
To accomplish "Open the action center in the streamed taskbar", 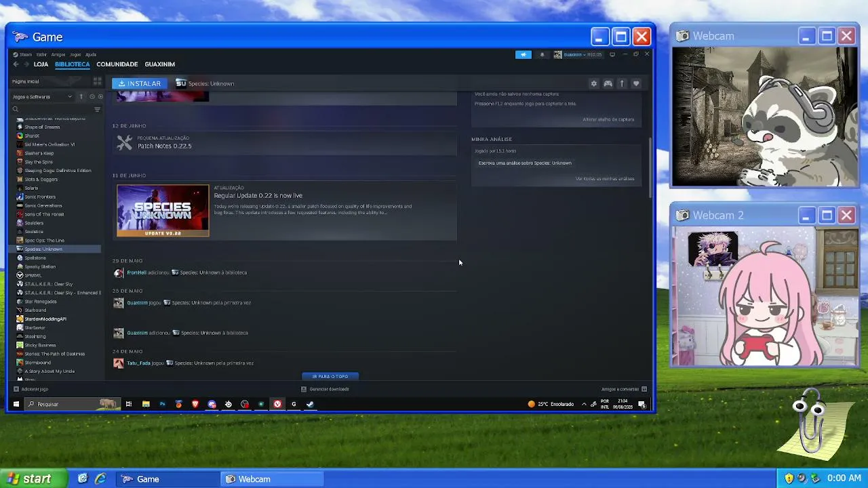I will [x=642, y=405].
